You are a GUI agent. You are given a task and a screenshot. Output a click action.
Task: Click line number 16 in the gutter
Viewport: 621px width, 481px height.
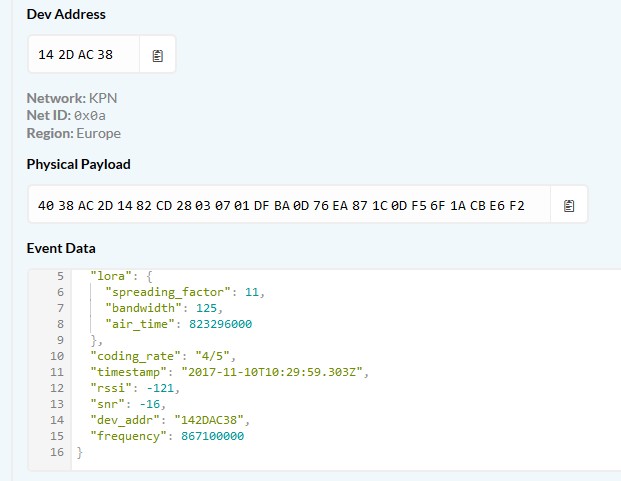tap(57, 452)
